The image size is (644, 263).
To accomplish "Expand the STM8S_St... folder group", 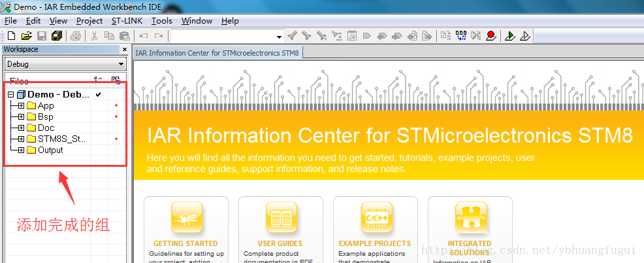I will point(22,139).
